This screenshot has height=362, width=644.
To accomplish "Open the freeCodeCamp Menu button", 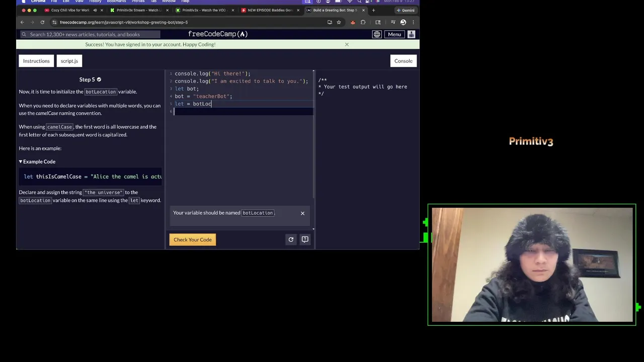I will 394,34.
